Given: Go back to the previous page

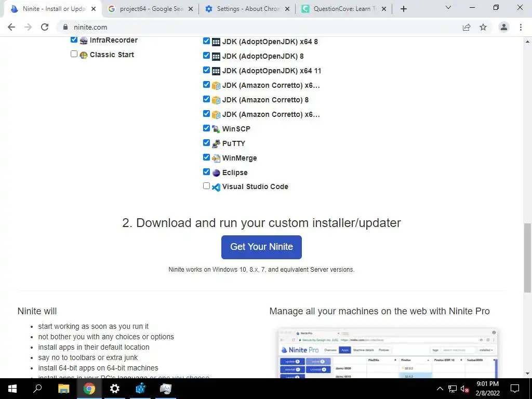Looking at the screenshot, I should click(x=11, y=27).
